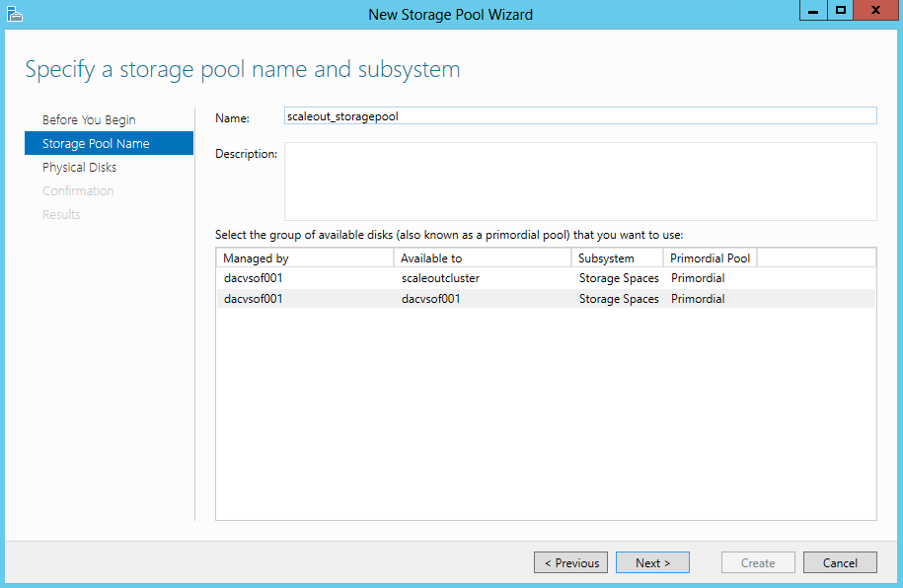Go back with the Previous button
The height and width of the screenshot is (588, 903).
coord(570,562)
